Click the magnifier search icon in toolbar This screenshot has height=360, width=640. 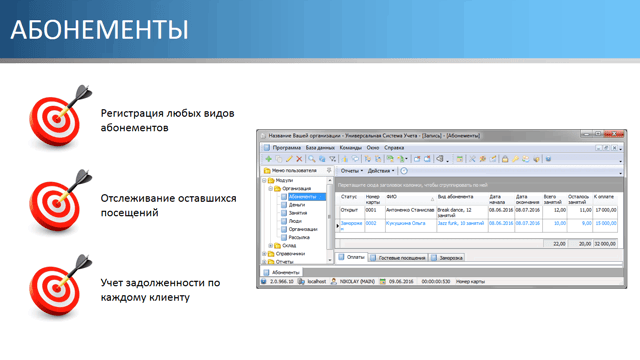pos(312,159)
